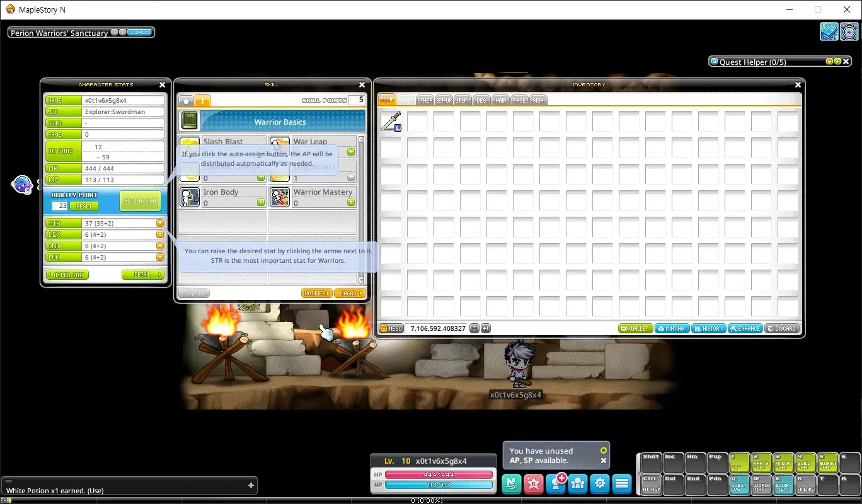The image size is (862, 504).
Task: Open the Equip inventory tab
Action: click(387, 100)
